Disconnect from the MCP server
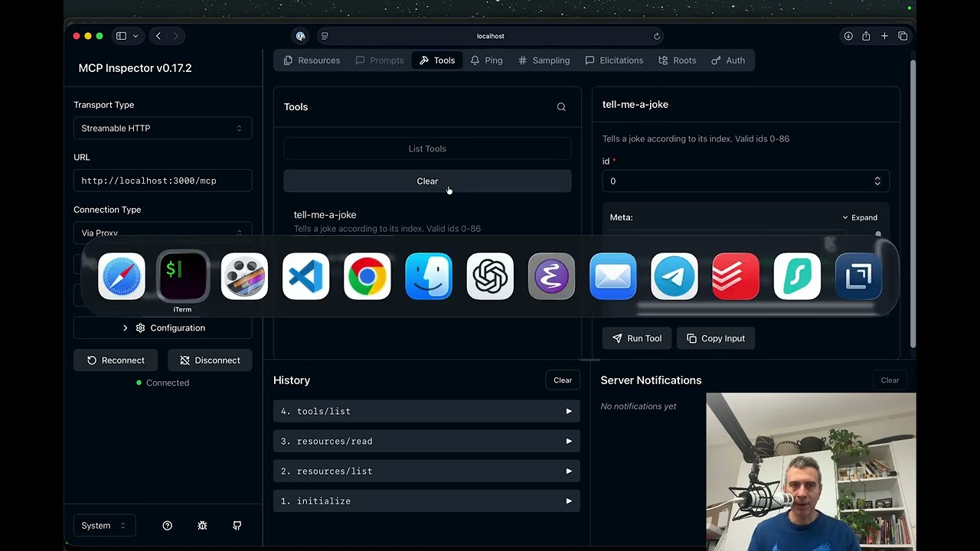Viewport: 980px width, 551px height. point(210,360)
